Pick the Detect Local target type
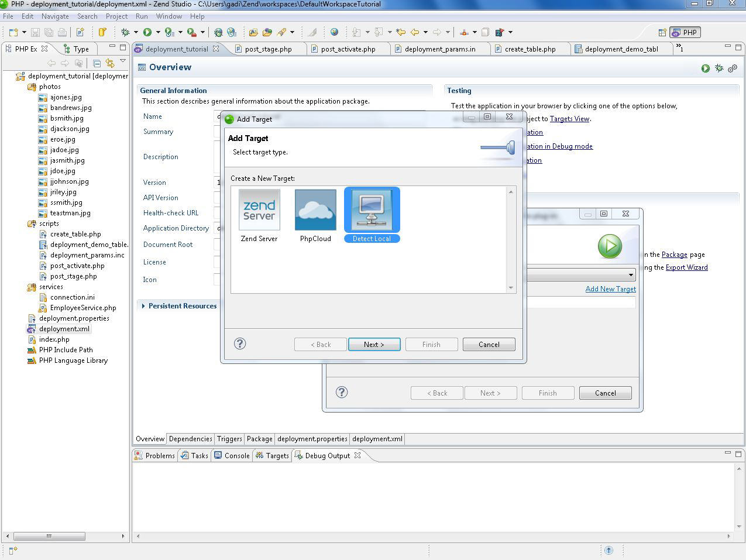746x560 pixels. 372,215
